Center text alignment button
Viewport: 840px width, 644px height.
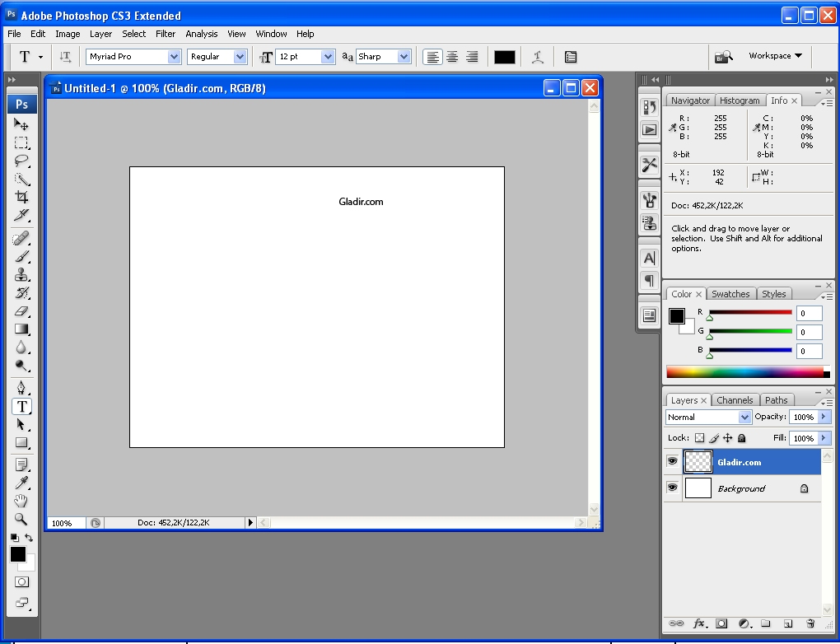[x=452, y=57]
